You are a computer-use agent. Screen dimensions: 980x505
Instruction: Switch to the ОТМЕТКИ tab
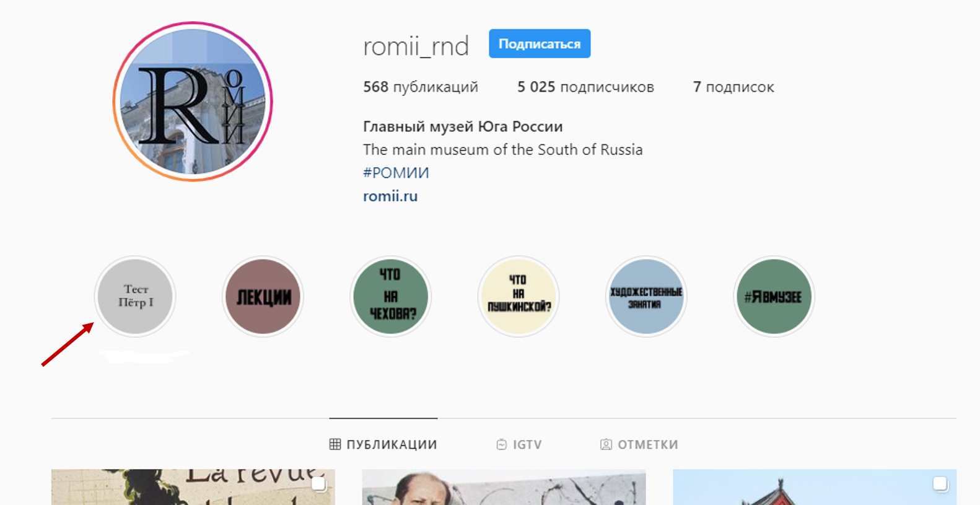(x=639, y=444)
